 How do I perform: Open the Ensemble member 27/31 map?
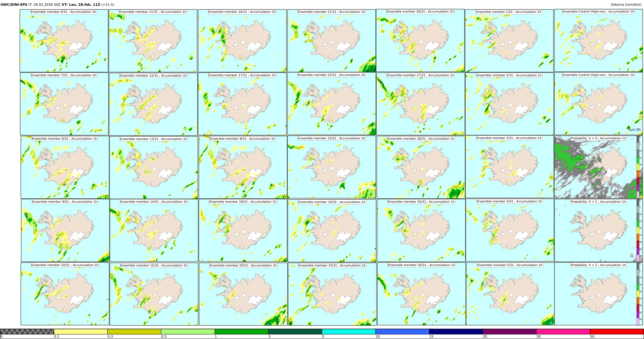coord(421,104)
